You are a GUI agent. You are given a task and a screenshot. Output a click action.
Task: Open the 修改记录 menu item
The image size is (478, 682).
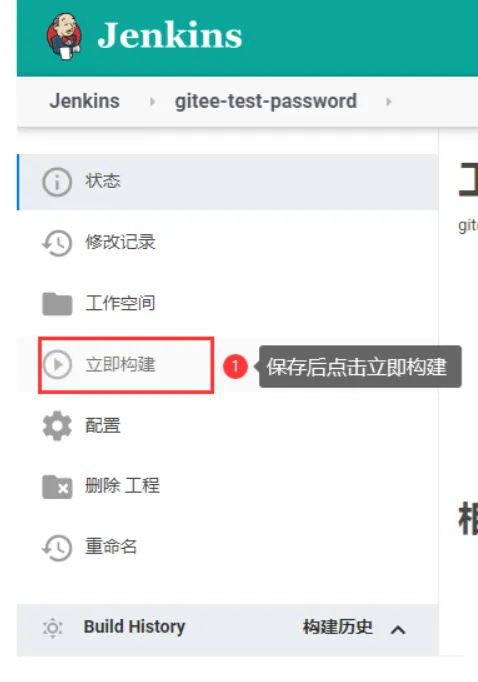(227, 243)
